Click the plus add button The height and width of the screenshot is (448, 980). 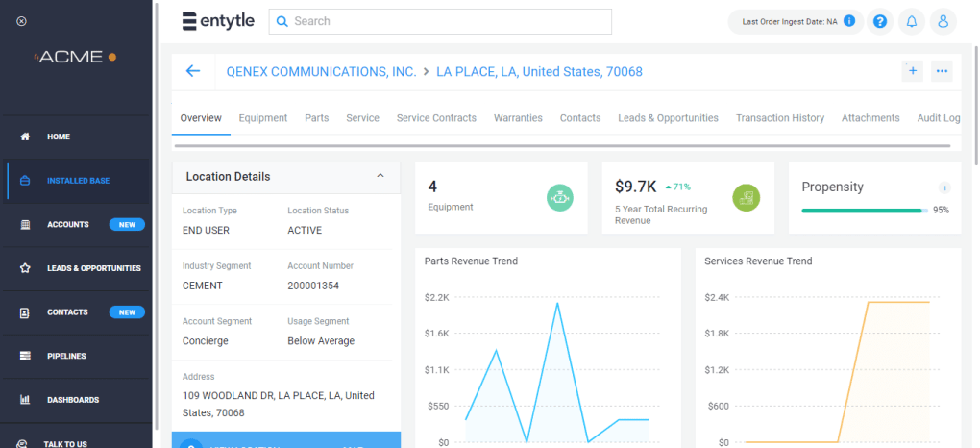pyautogui.click(x=913, y=71)
